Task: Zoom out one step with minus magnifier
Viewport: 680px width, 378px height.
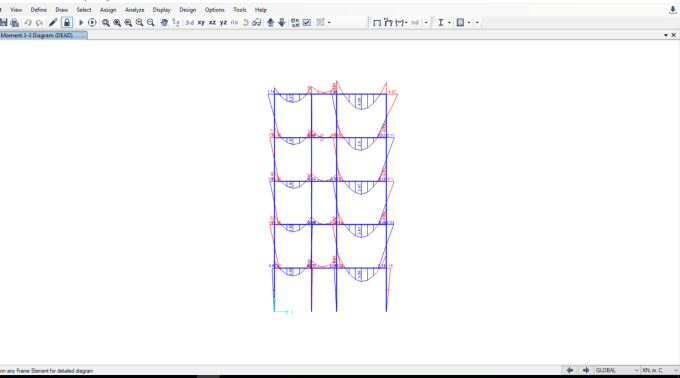Action: (150, 23)
